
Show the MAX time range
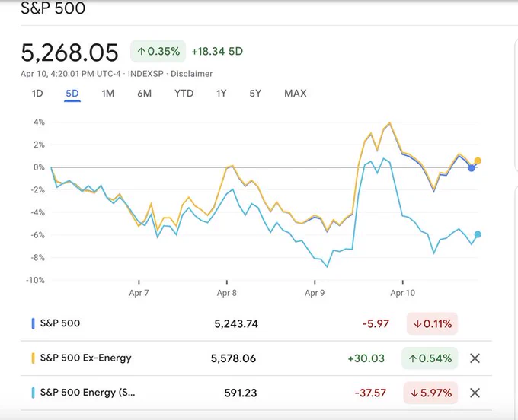[296, 94]
